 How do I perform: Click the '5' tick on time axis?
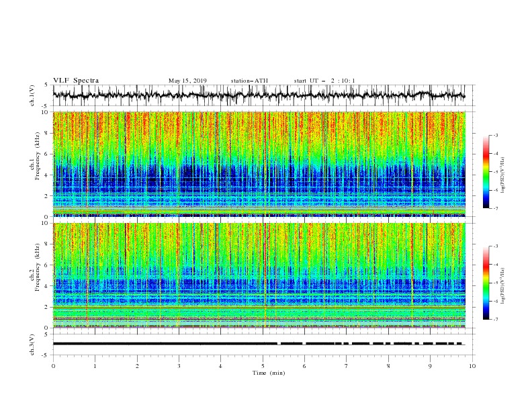263,366
